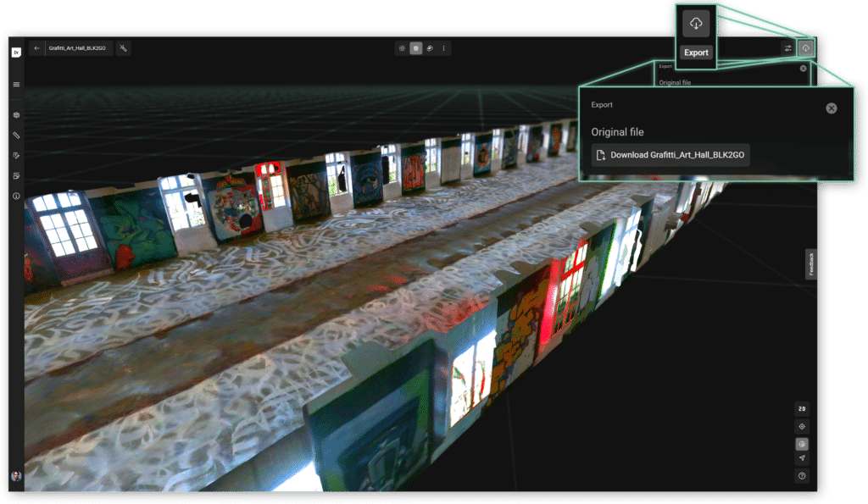Screen dimensions: 868x504
Task: Open the Info panel via sidebar icon
Action: [x=16, y=196]
